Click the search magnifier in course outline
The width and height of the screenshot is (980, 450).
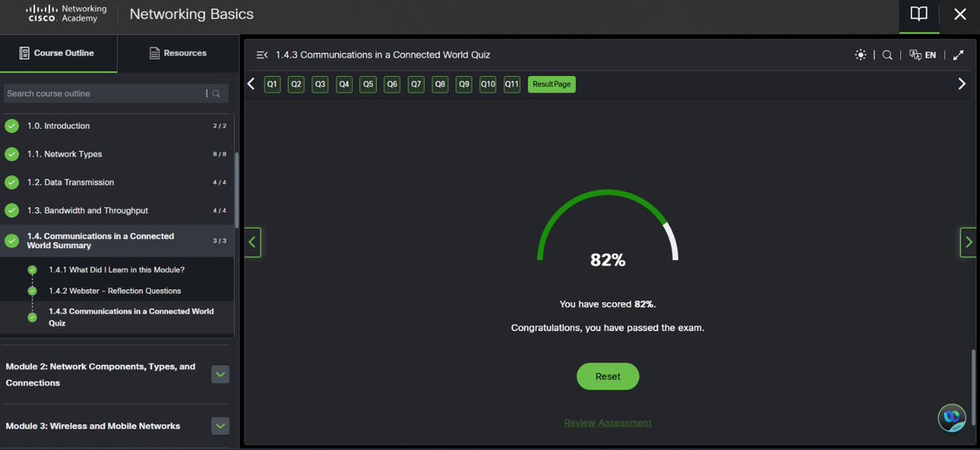(x=216, y=94)
